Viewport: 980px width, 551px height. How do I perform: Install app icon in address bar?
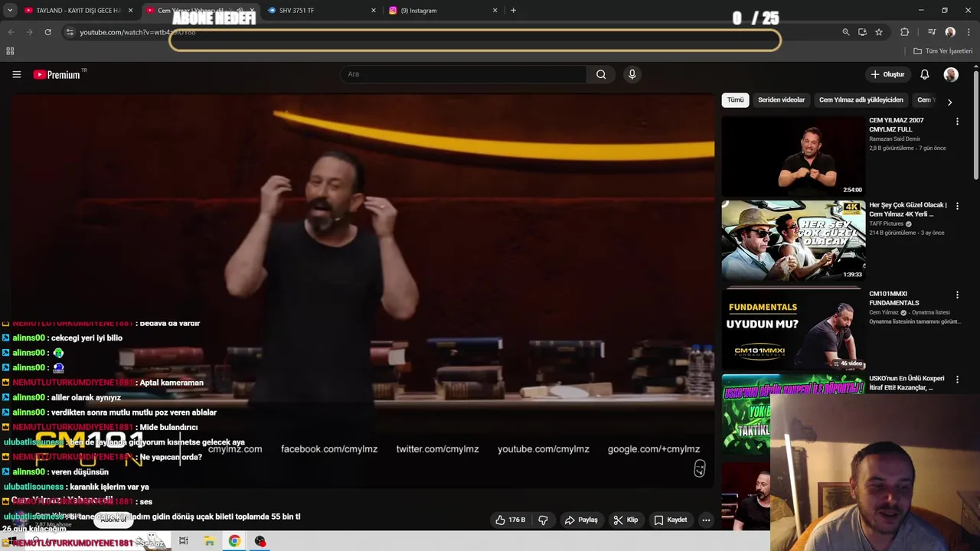862,32
